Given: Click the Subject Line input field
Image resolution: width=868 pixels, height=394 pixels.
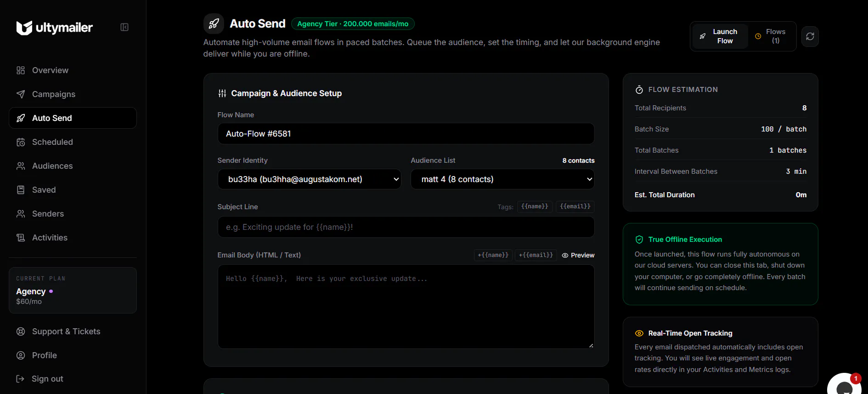Looking at the screenshot, I should (406, 227).
